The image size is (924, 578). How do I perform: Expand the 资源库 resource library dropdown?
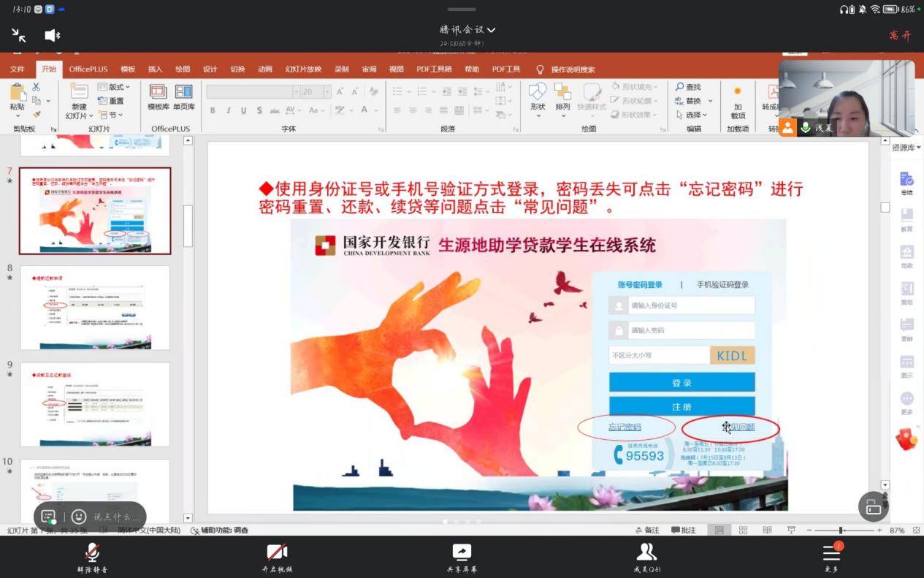click(x=906, y=148)
